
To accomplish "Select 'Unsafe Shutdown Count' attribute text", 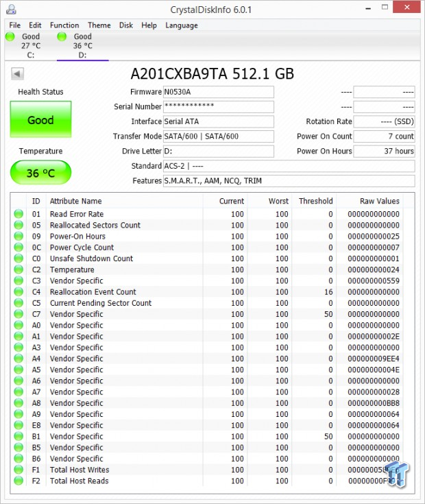I will (x=92, y=259).
